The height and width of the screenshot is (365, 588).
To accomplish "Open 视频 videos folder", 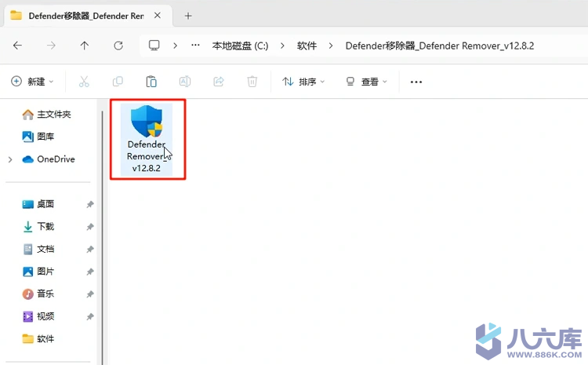I will click(38, 316).
